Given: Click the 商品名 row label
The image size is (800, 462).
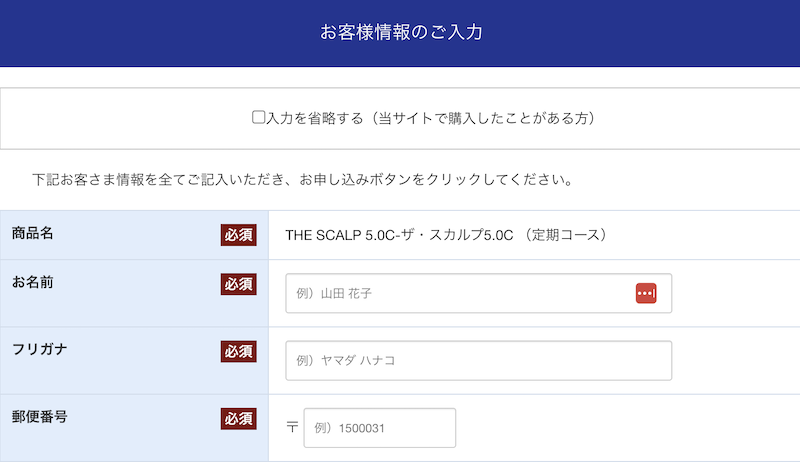Looking at the screenshot, I should click(x=33, y=234).
